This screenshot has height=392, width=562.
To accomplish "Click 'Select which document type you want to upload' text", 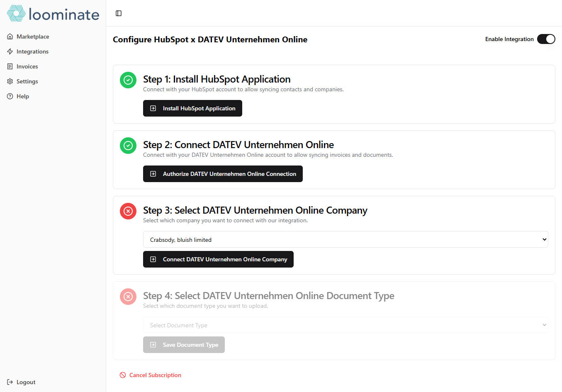I will click(x=206, y=306).
